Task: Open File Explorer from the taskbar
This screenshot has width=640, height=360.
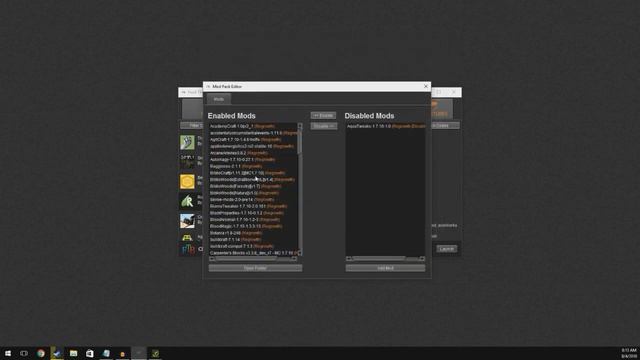Action: point(73,353)
